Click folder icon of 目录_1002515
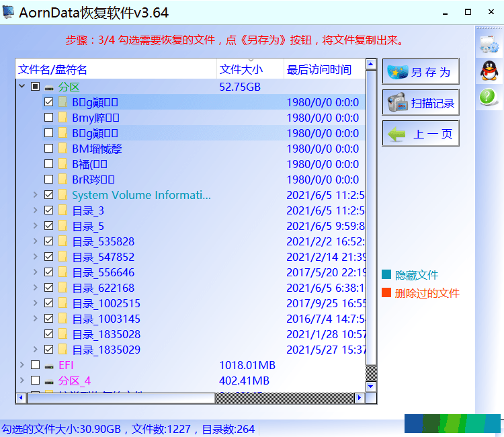 point(62,303)
